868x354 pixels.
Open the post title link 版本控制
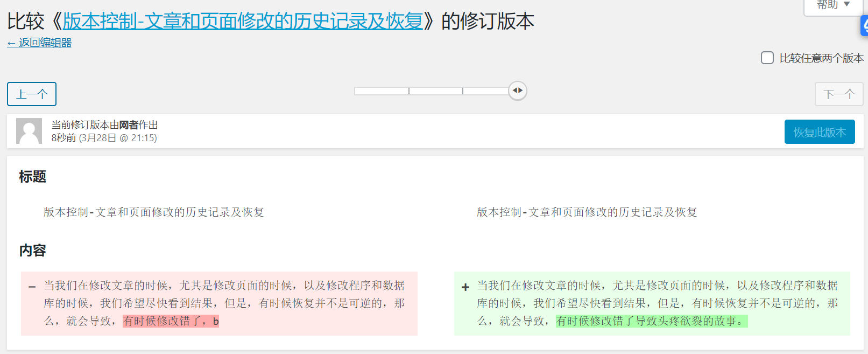click(x=243, y=22)
